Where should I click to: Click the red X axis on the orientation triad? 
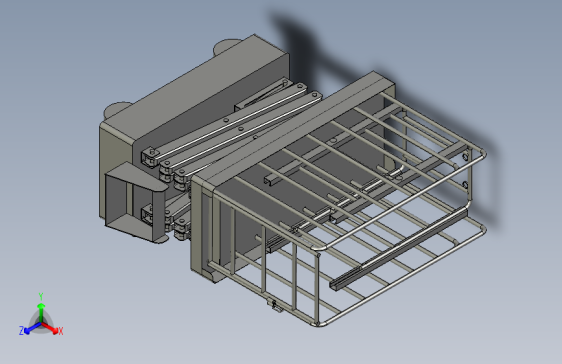(52, 328)
